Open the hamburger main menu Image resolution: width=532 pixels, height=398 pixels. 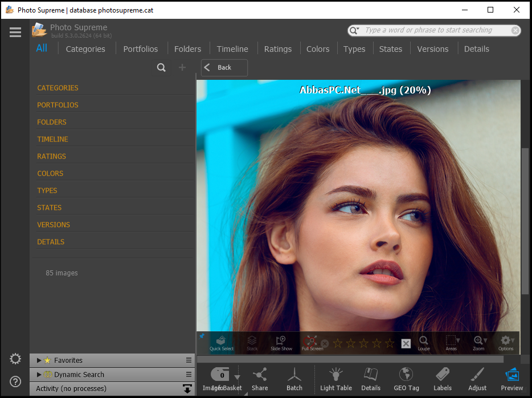15,33
